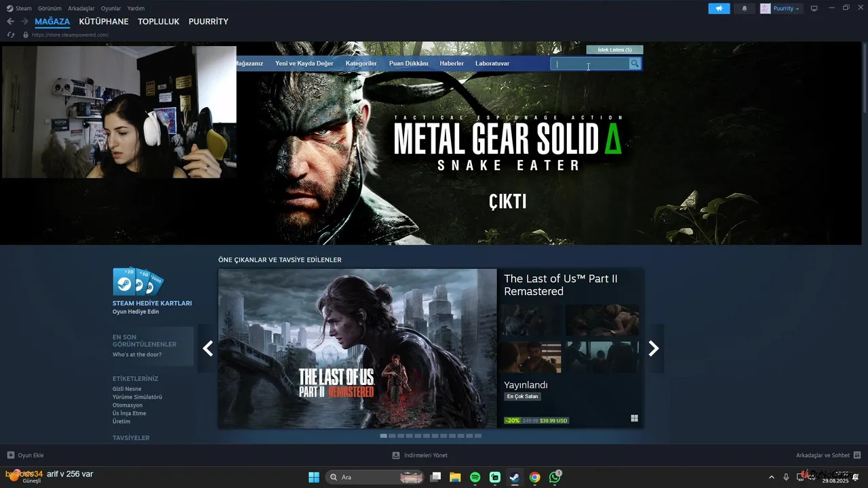
Task: Open the Kategoriler store menu
Action: pos(361,64)
